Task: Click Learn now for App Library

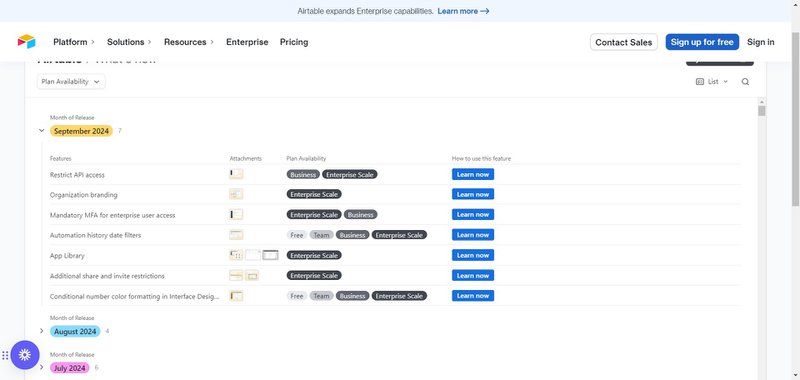Action: [x=472, y=255]
